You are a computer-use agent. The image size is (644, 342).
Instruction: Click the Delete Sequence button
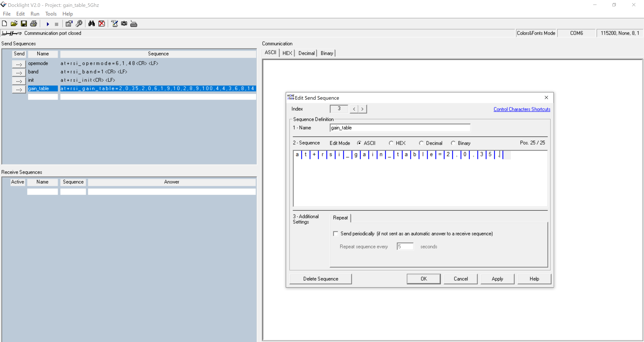(x=320, y=279)
